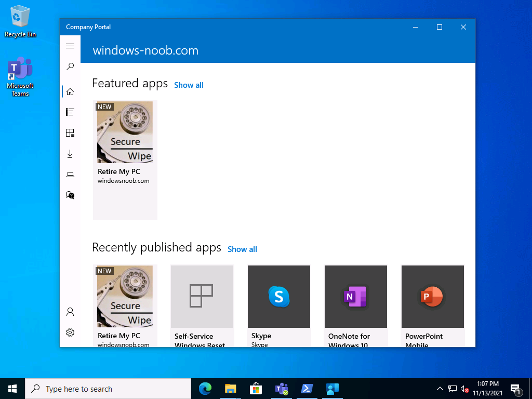Click the Recycle Bin desktop icon
This screenshot has height=399, width=532.
coord(20,21)
